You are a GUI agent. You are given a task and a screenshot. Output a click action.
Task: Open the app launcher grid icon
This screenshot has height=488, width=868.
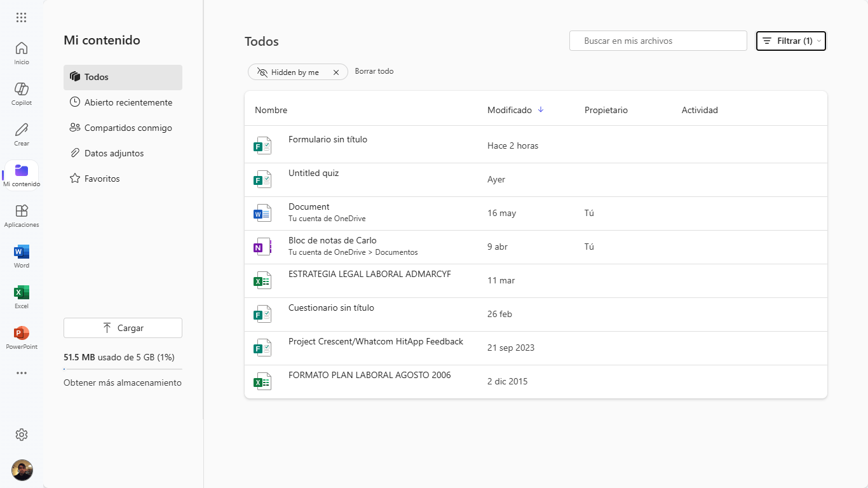pyautogui.click(x=22, y=18)
